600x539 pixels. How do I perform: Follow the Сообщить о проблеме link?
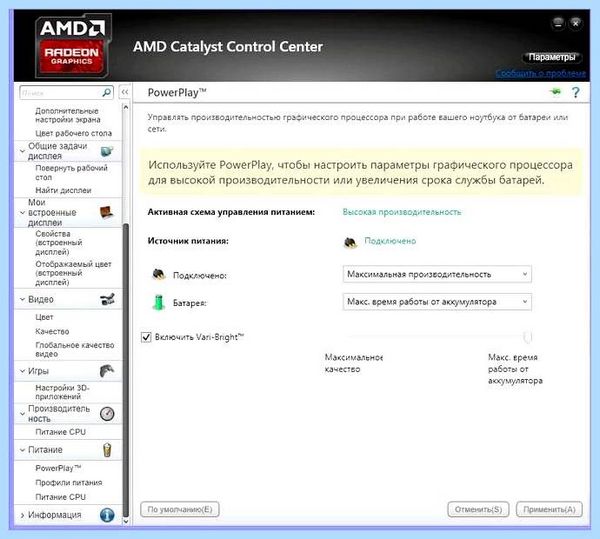(540, 73)
